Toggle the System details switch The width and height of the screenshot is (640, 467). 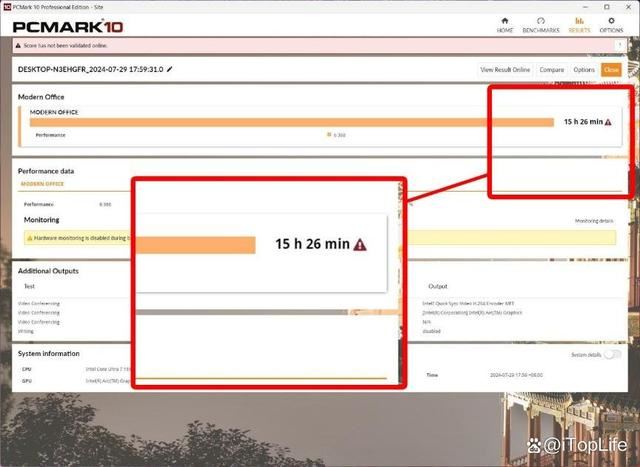tap(610, 354)
